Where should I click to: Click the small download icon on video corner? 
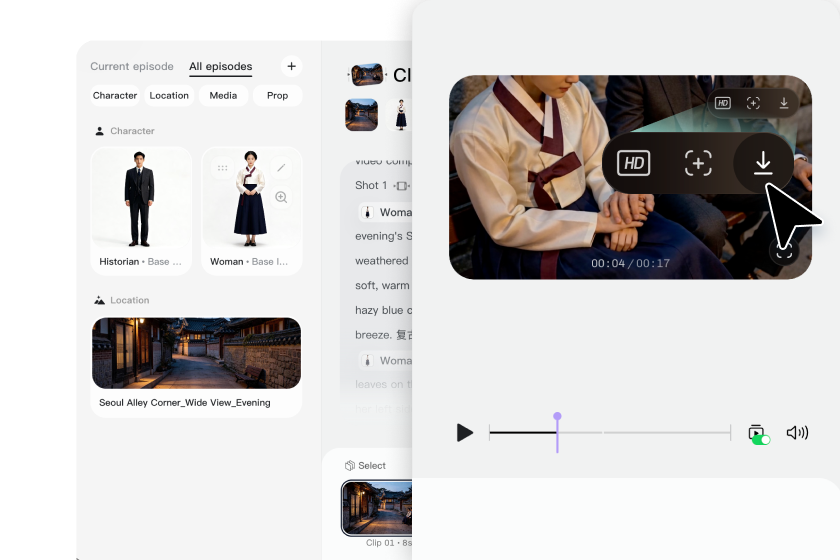pyautogui.click(x=784, y=103)
